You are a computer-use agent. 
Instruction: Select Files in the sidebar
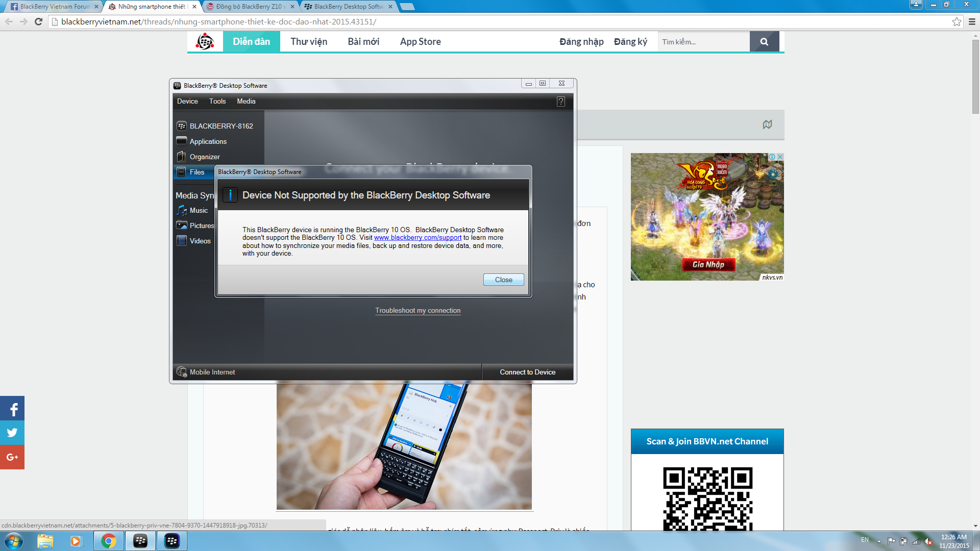pos(197,172)
